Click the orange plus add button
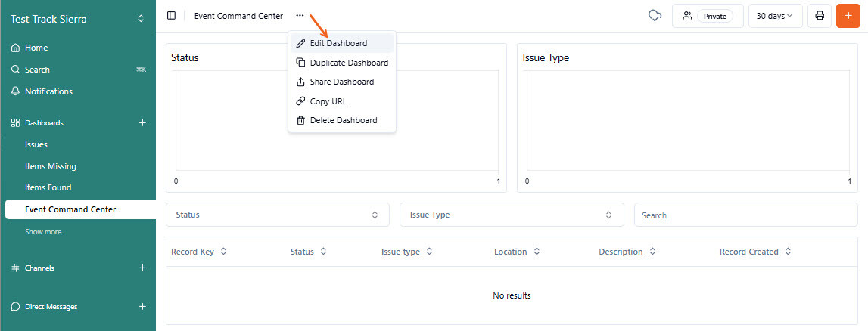Screen dimensions: 868x331 [x=848, y=16]
